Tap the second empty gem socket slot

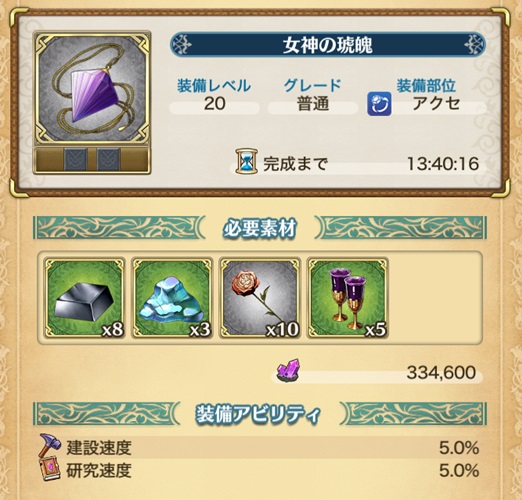point(108,159)
